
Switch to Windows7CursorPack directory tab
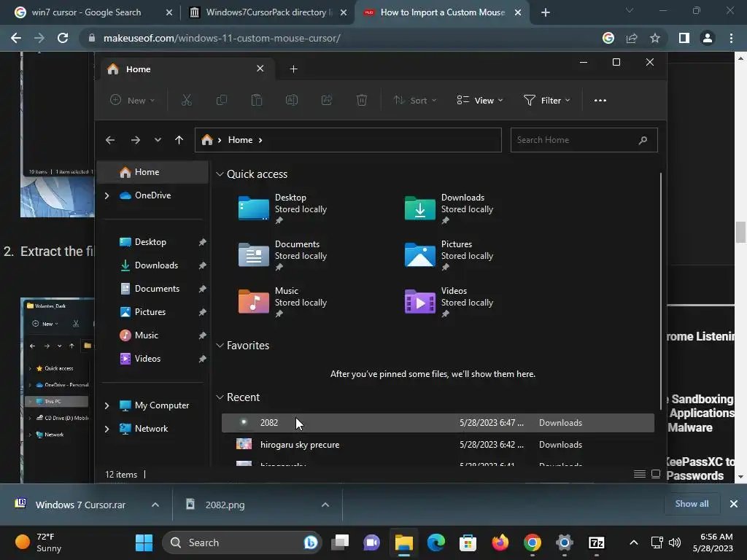(x=267, y=12)
